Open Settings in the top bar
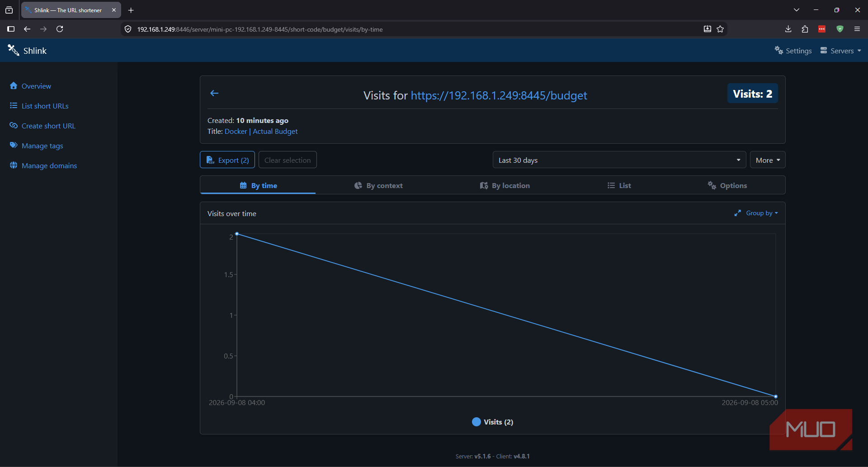The image size is (868, 467). (x=793, y=51)
